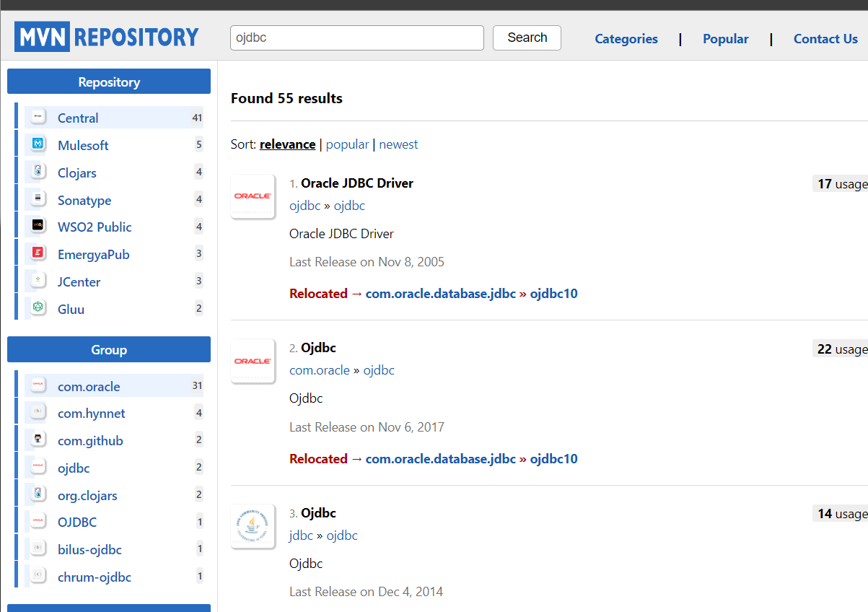Click the 22 usages badge
868x612 pixels.
840,349
